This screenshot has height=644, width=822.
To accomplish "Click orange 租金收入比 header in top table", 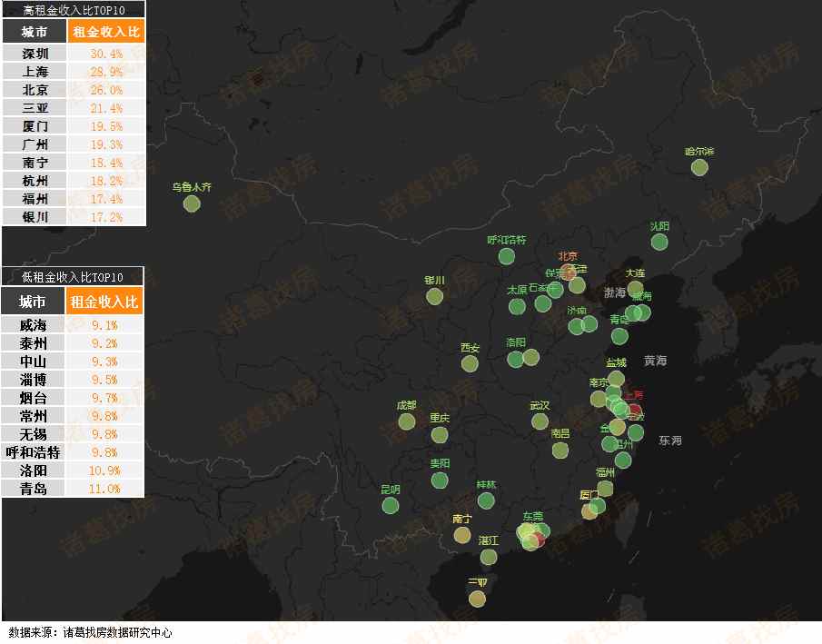I will [106, 32].
